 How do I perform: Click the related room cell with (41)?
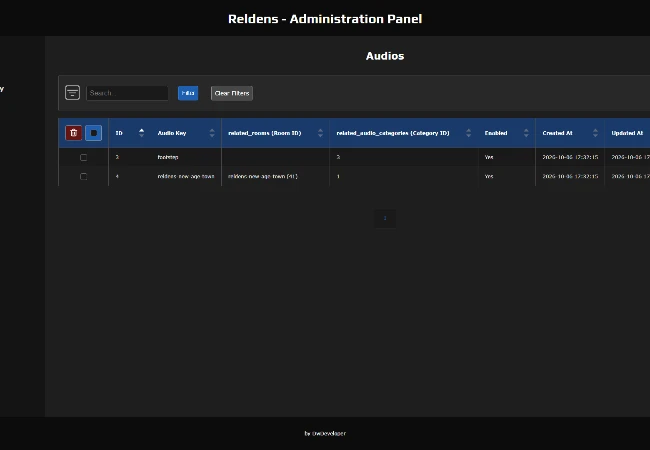263,176
